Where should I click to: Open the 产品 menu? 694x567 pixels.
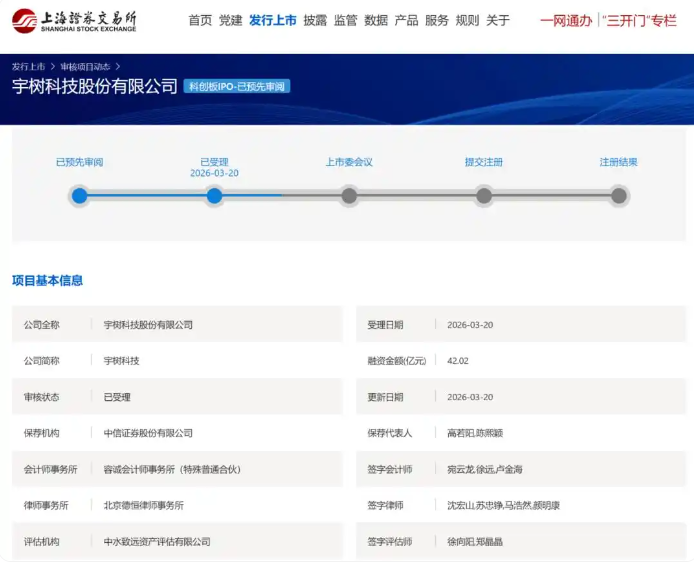click(x=406, y=20)
